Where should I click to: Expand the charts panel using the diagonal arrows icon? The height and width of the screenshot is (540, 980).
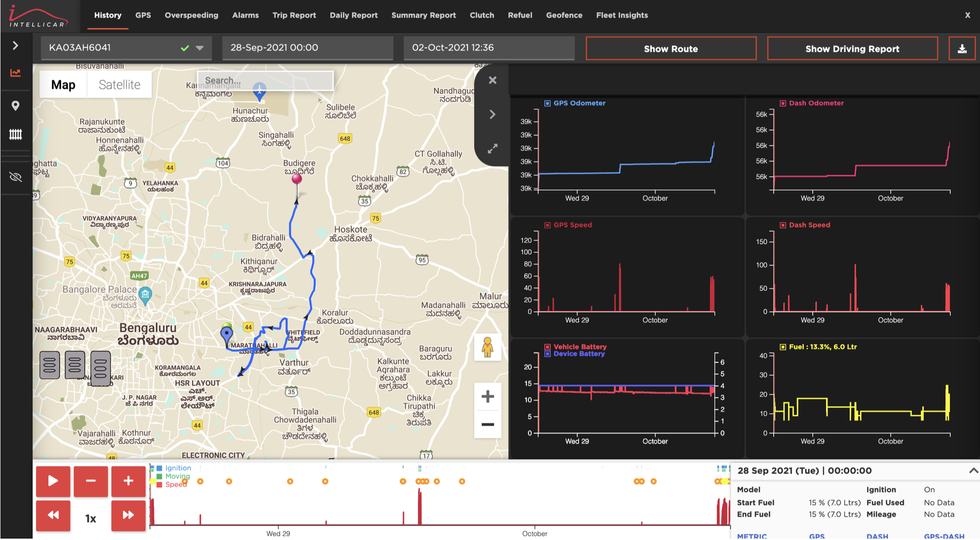(492, 148)
